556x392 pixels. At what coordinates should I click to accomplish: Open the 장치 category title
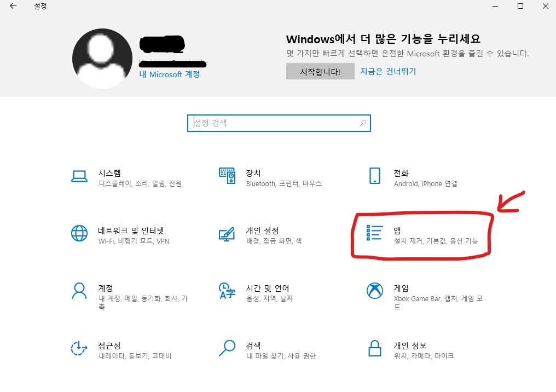point(253,173)
